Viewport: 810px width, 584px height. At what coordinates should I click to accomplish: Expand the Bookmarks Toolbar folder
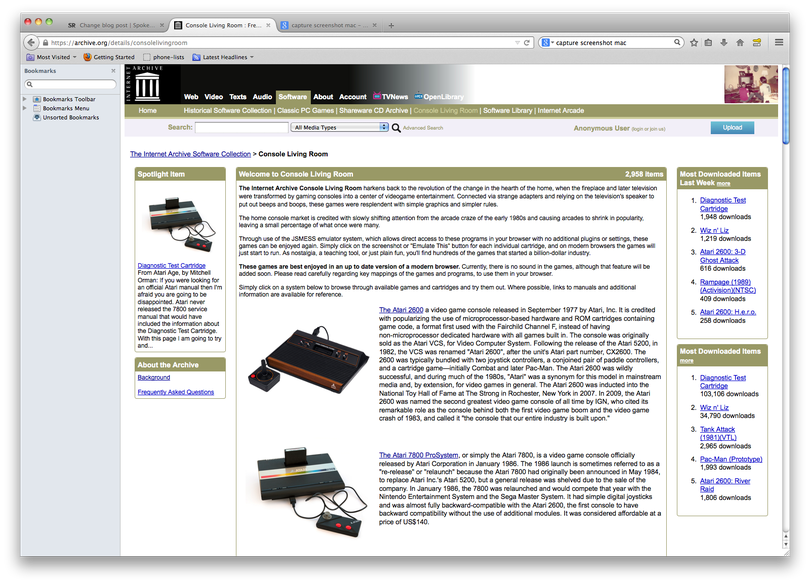[x=24, y=99]
